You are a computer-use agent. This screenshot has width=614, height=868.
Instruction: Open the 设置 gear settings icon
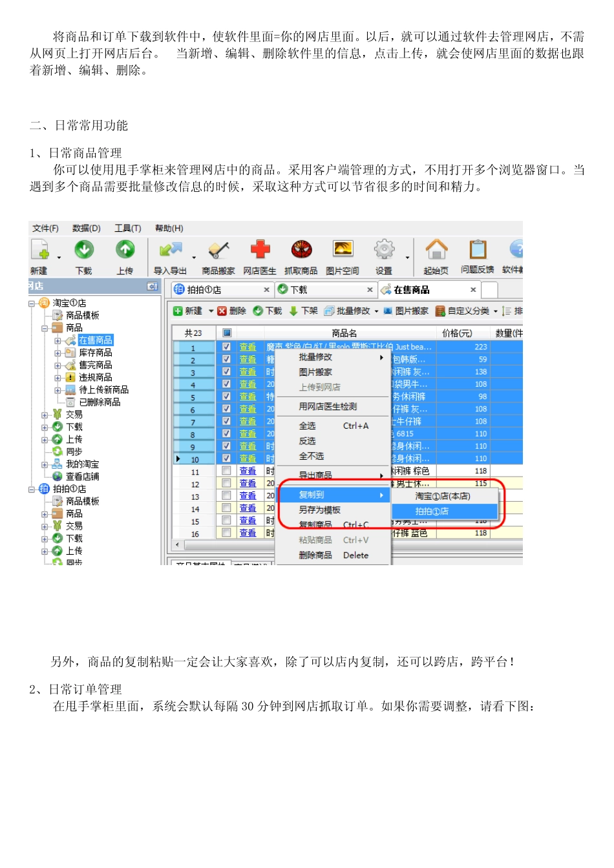coord(384,249)
